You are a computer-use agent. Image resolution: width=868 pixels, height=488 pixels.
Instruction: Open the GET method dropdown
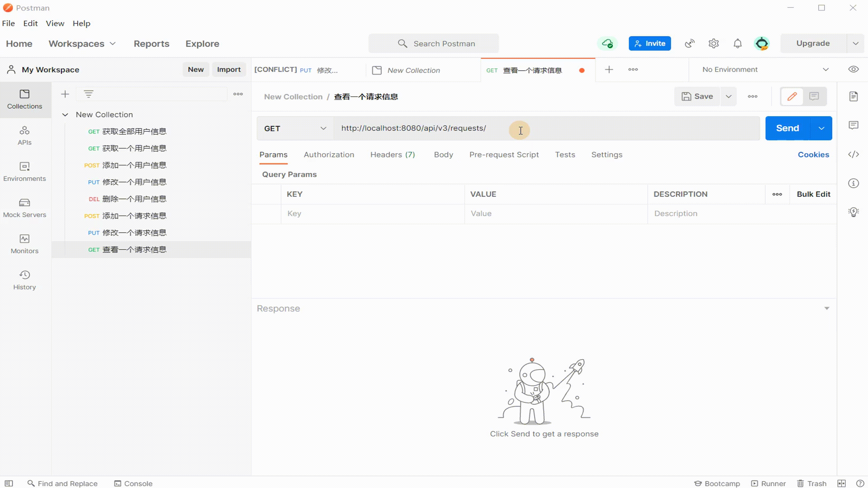(295, 128)
